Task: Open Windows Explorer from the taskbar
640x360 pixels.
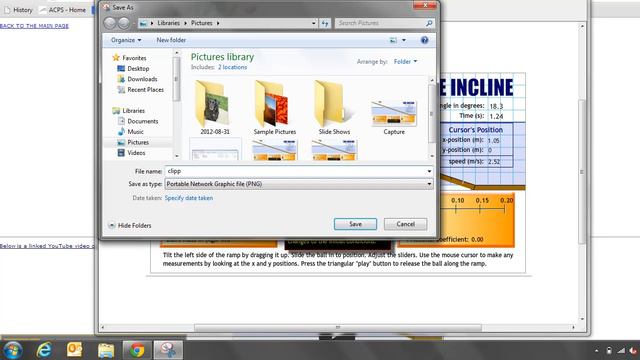Action: click(106, 350)
